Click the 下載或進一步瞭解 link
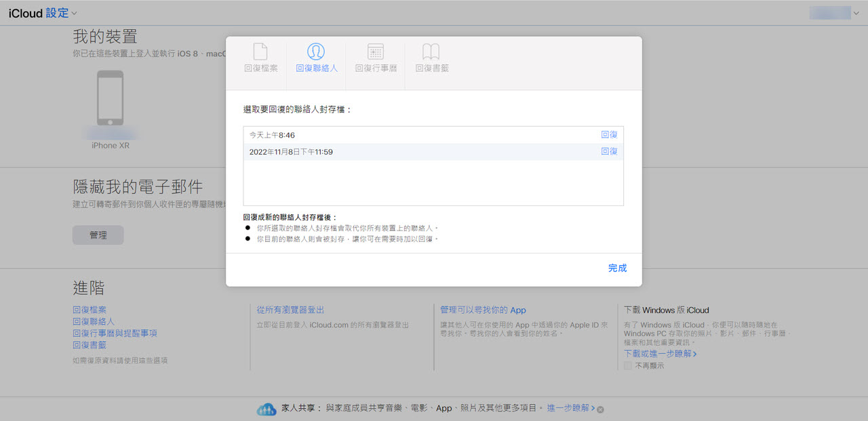The height and width of the screenshot is (421, 868). click(x=660, y=354)
